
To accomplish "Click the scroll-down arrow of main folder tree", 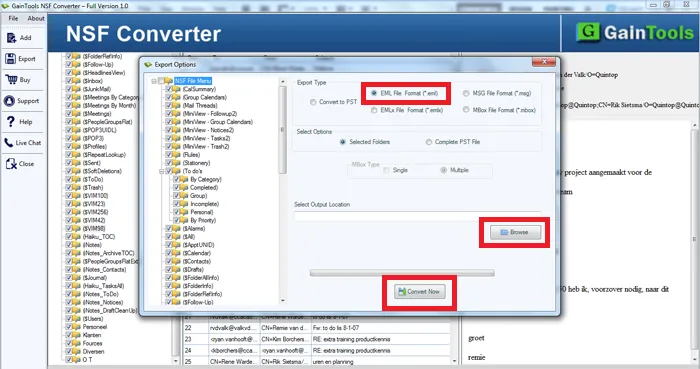I will (x=176, y=361).
